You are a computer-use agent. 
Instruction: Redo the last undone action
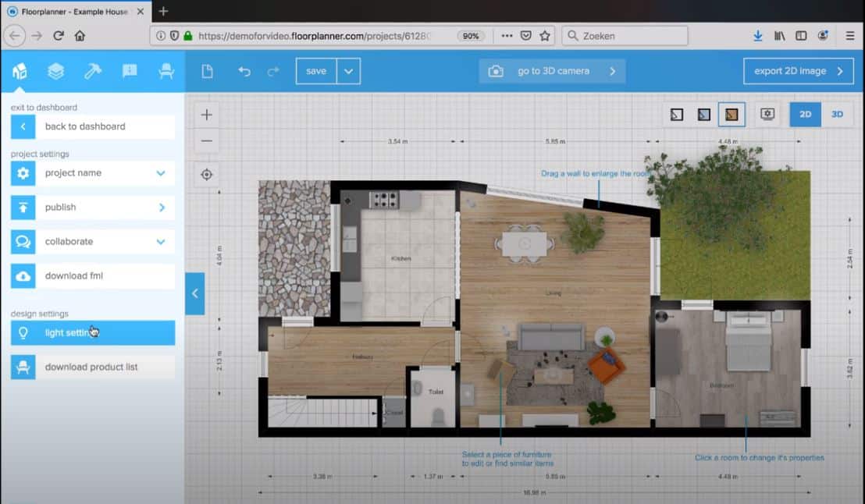point(273,71)
